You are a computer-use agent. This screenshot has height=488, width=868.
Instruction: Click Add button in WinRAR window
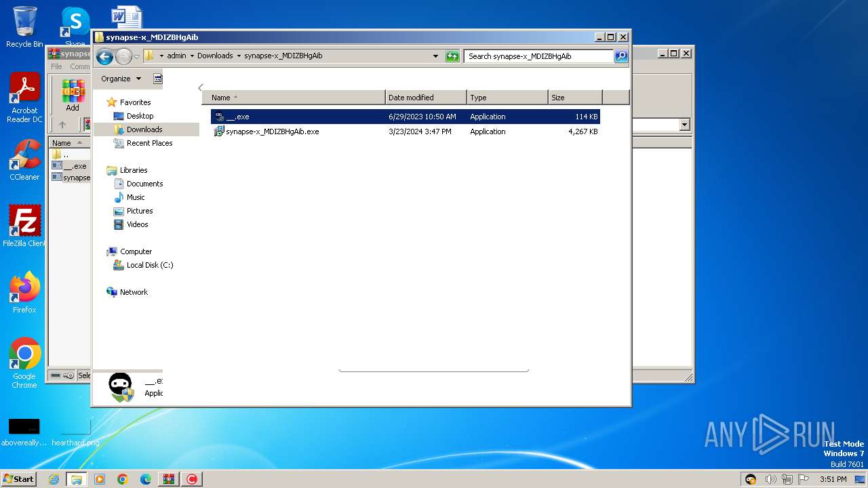[73, 96]
